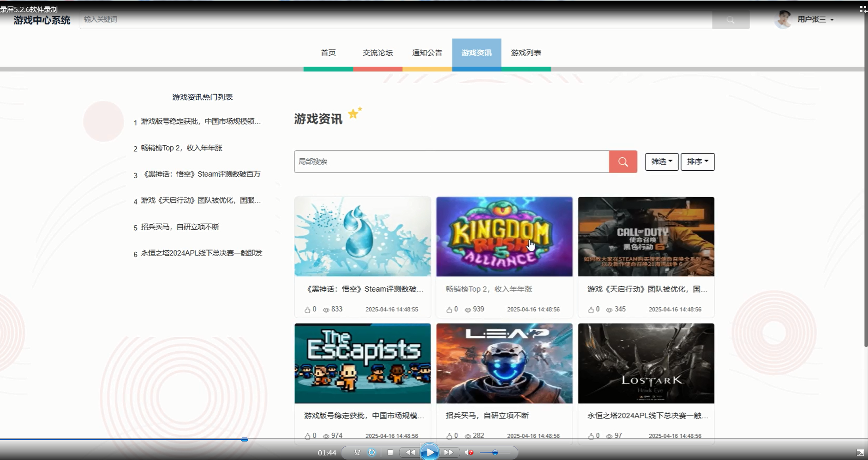Click the like icon on the 永恒之塔 card
This screenshot has height=460, width=868.
[x=591, y=436]
